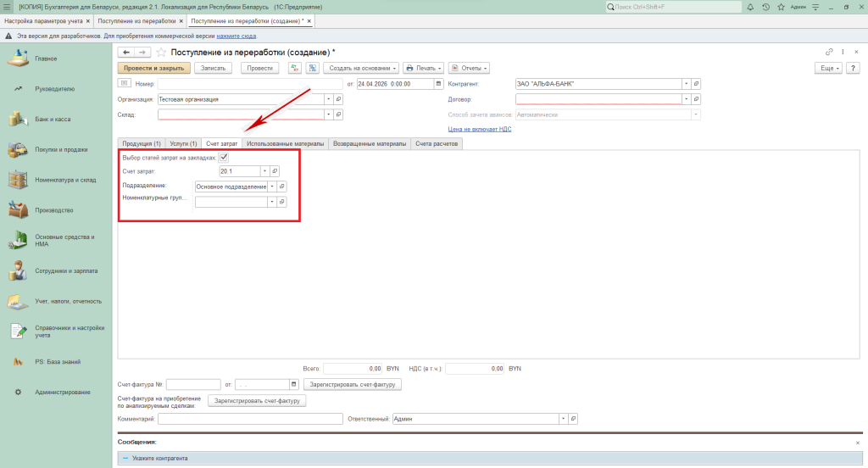Screen dimensions: 868x468
Task: Click the Цена не включает НДС link
Action: [479, 129]
